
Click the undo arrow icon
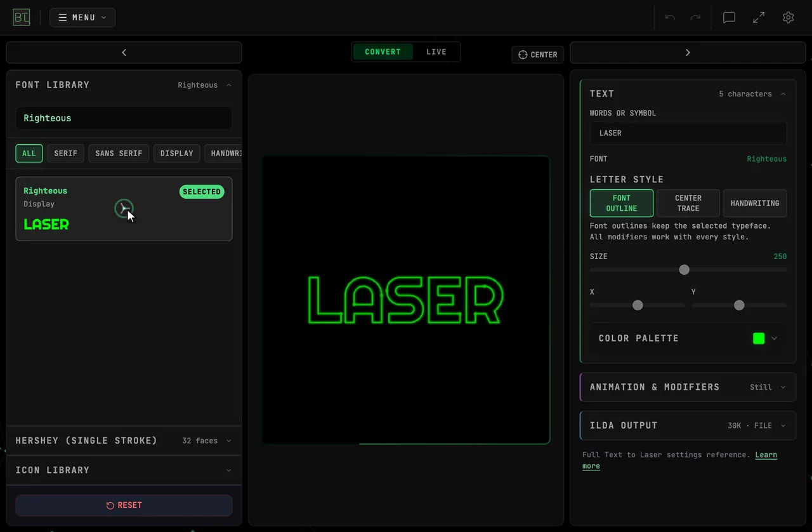click(x=670, y=18)
